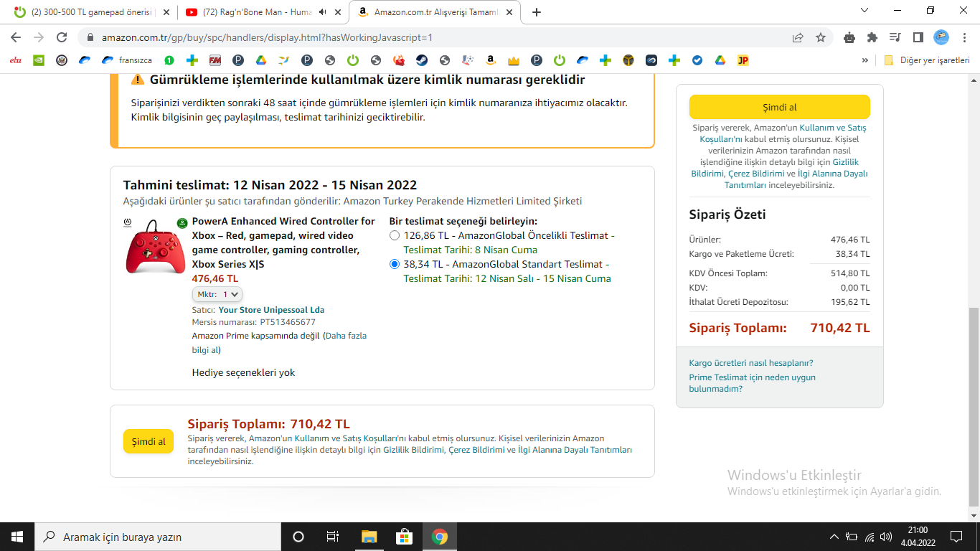
Task: Open the green circle '1' bookmark
Action: click(169, 60)
